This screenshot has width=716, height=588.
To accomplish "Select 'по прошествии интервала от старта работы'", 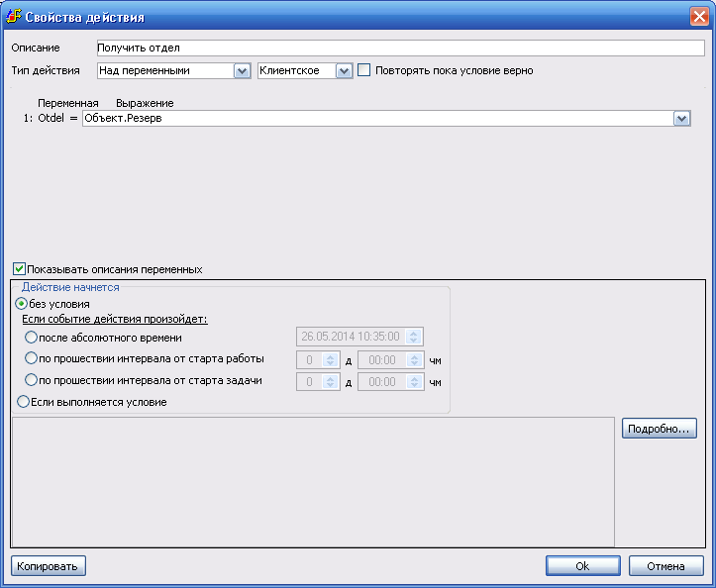I will [31, 358].
